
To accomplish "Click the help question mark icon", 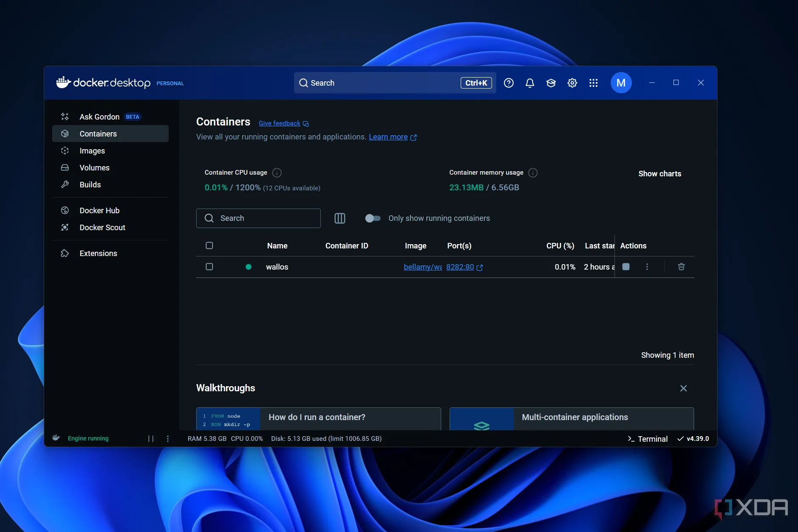I will 509,83.
